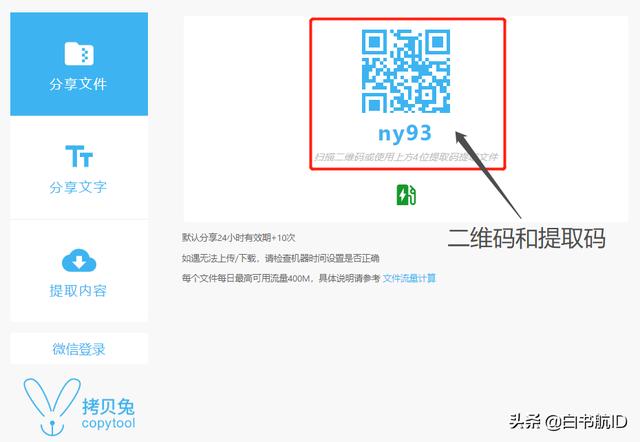The width and height of the screenshot is (640, 442).
Task: Click the 默认分享24小时有效期+10次 text
Action: 238,238
